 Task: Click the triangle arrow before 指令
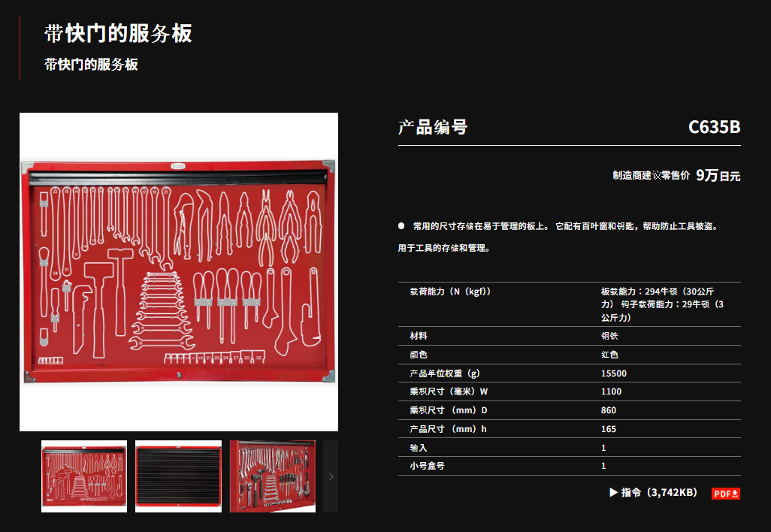click(613, 492)
